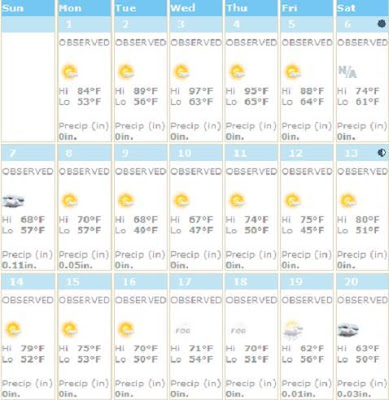Click the sun and rain icon for day 19

293,330
